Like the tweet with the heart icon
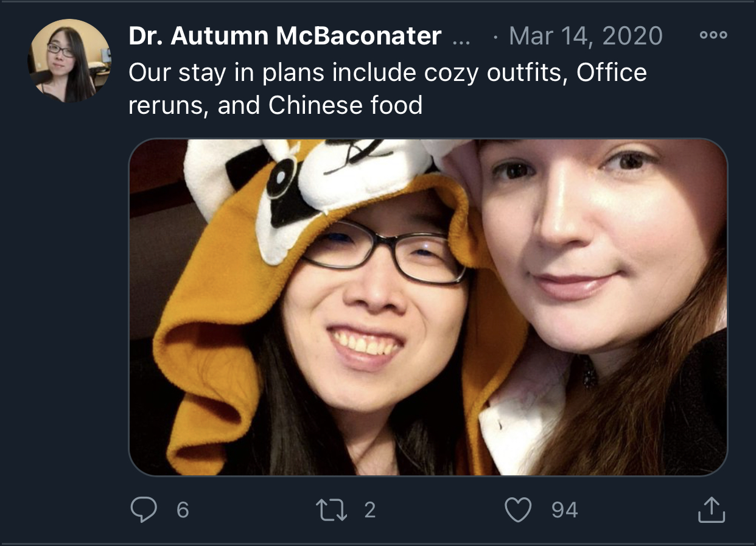Image resolution: width=756 pixels, height=546 pixels. (x=519, y=509)
